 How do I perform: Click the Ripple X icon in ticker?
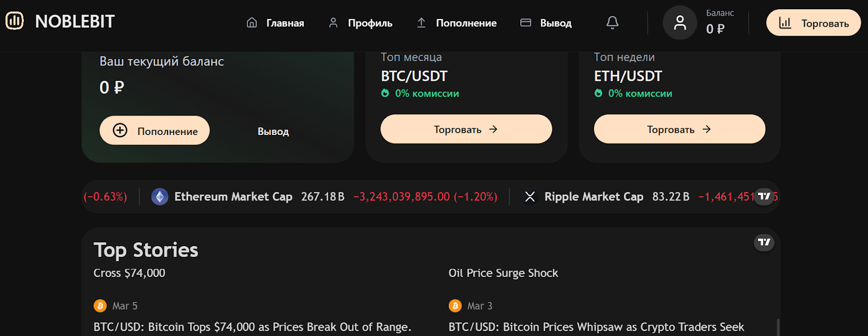pyautogui.click(x=530, y=197)
